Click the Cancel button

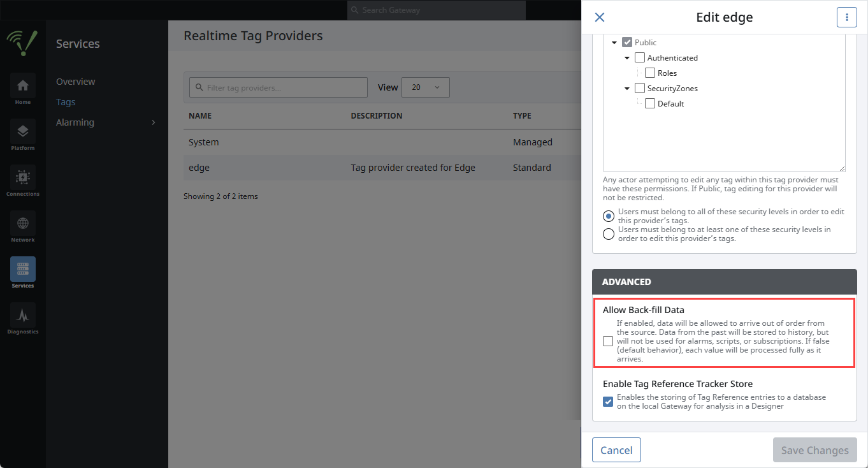[x=616, y=450]
